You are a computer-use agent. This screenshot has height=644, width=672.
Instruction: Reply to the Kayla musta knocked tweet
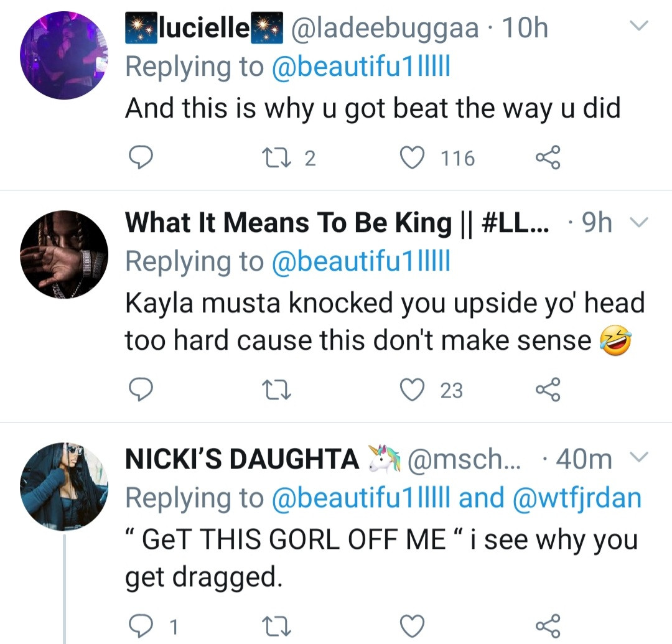coord(141,390)
